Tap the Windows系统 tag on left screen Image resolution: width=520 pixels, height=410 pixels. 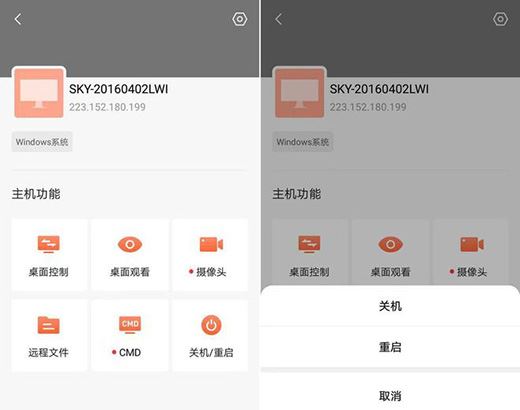(42, 142)
